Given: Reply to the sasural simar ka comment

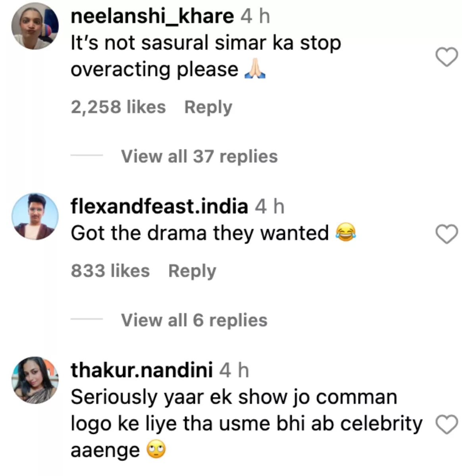Looking at the screenshot, I should 208,107.
